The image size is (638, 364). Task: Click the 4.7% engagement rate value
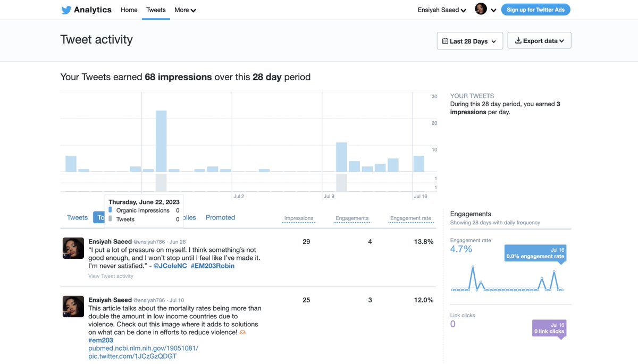[461, 249]
